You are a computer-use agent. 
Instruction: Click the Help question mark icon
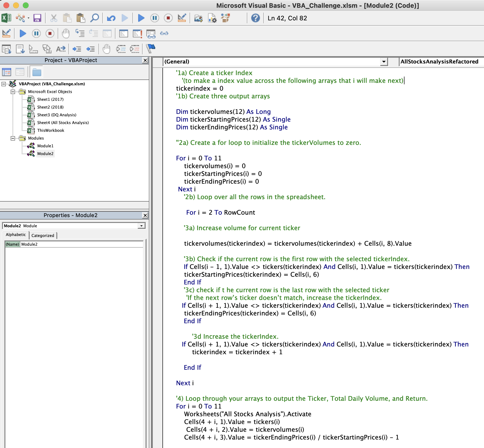(x=255, y=18)
